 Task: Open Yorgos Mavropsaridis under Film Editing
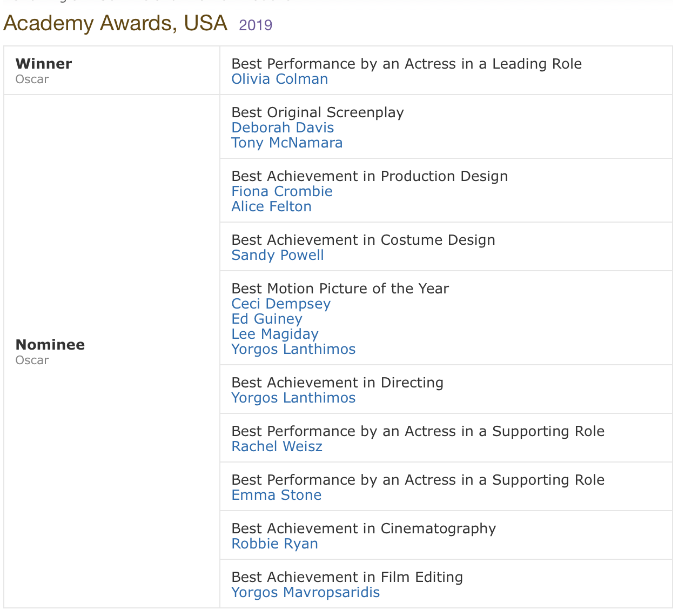pos(305,592)
